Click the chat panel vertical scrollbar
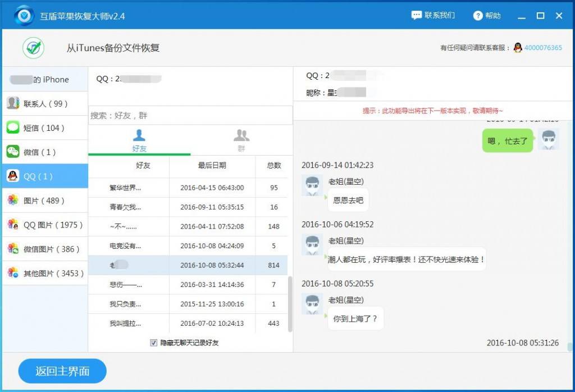Screen dimensions: 575x392 569,347
